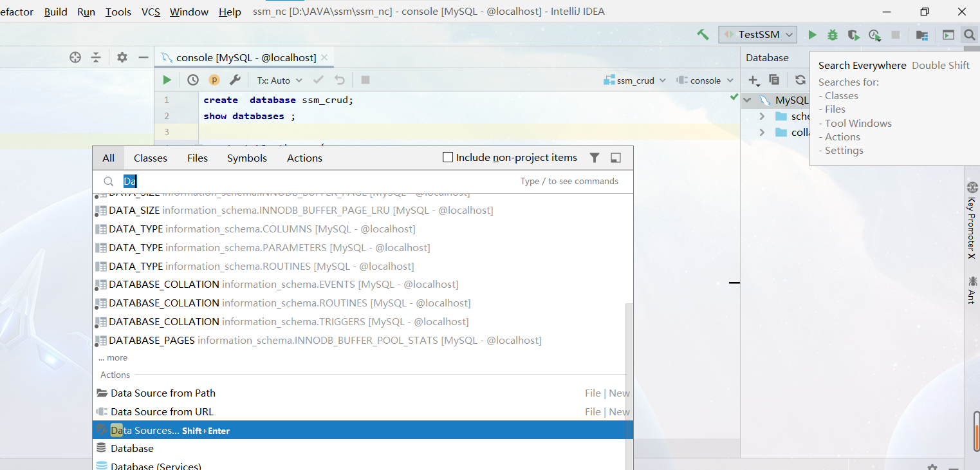The height and width of the screenshot is (470, 980).
Task: Click the Run Anything icon
Action: point(948,35)
